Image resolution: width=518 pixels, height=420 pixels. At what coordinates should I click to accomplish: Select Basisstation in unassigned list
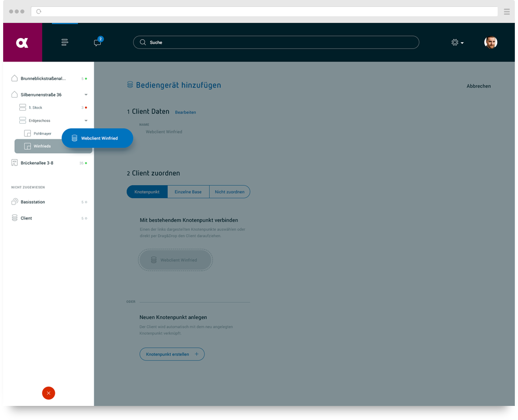point(33,202)
